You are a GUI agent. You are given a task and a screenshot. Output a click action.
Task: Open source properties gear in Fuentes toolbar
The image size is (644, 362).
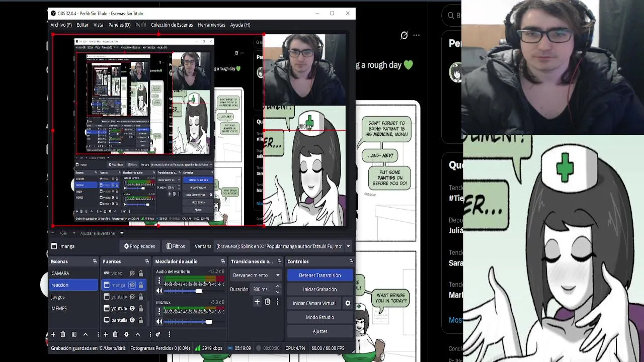tap(126, 334)
